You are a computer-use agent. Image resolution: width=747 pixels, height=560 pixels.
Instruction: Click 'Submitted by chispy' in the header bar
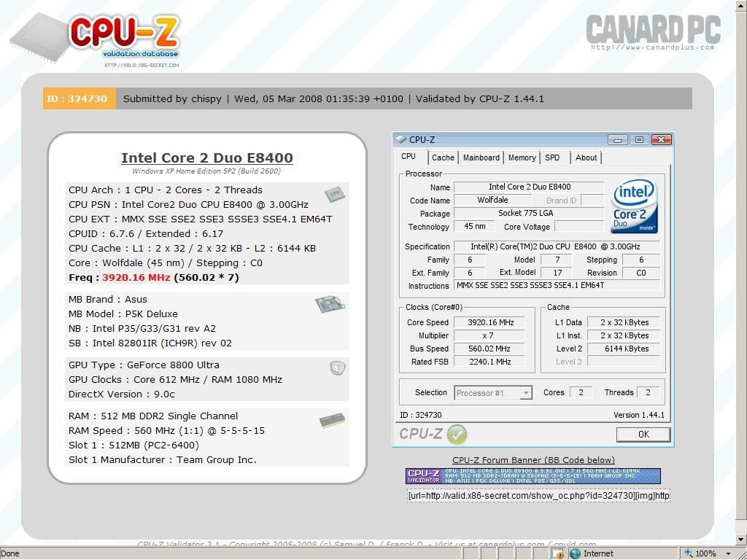(172, 99)
